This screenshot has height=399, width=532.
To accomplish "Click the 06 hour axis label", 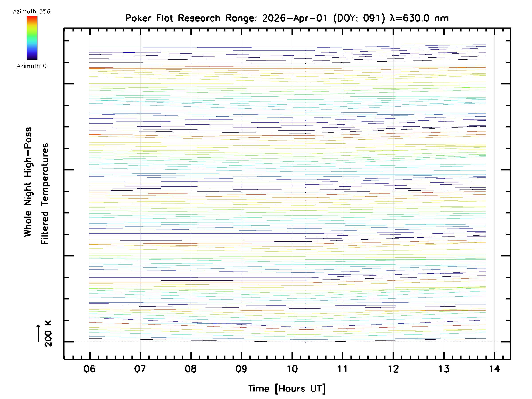I will (90, 369).
